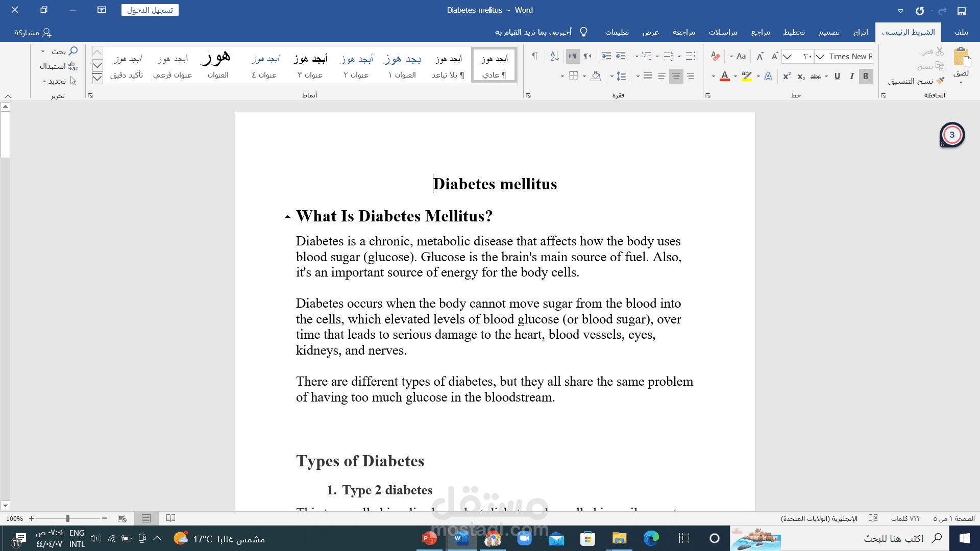This screenshot has height=551, width=980.
Task: Click the Increase Font Size icon
Action: (x=774, y=56)
